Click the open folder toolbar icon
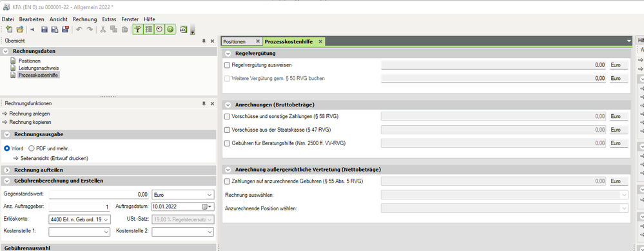This screenshot has height=251, width=644. pos(19,30)
